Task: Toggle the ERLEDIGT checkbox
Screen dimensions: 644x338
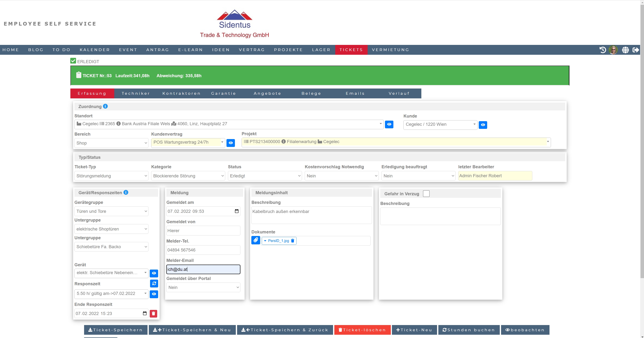Action: [x=73, y=61]
